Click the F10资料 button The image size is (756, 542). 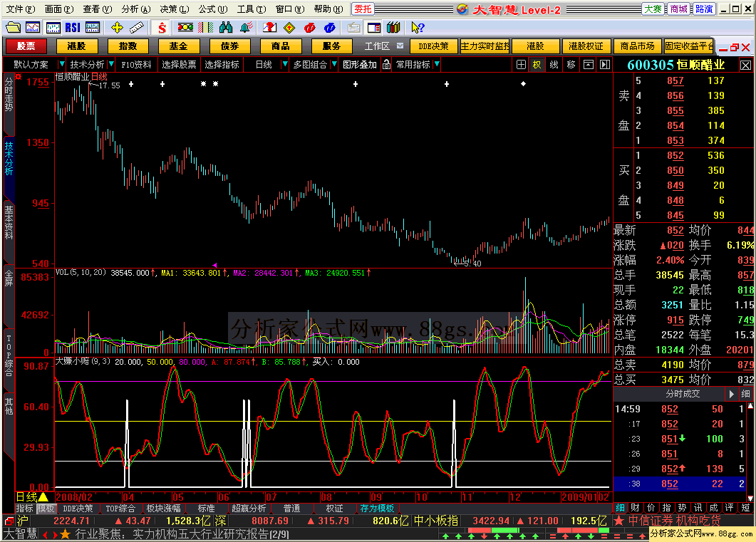pos(136,64)
